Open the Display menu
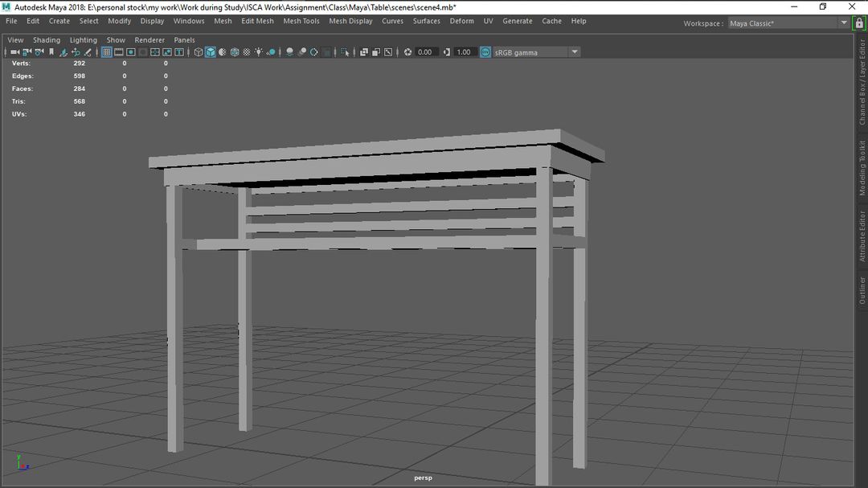868x488 pixels. (x=152, y=21)
